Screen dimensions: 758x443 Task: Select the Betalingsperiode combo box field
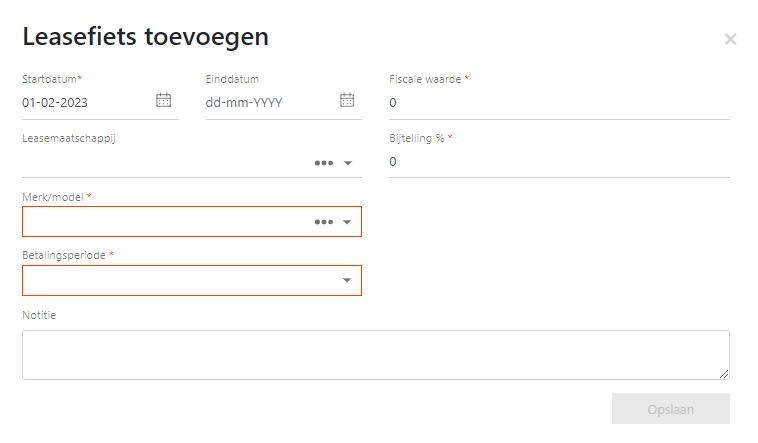(192, 281)
